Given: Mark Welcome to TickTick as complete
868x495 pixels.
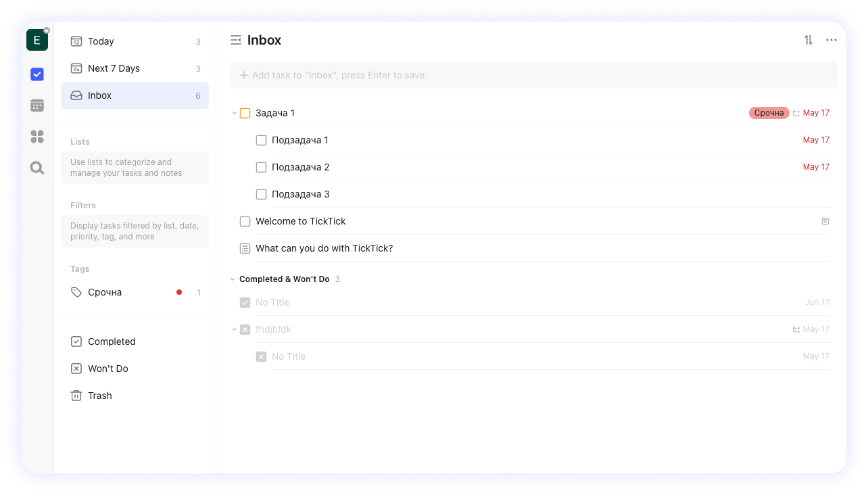Looking at the screenshot, I should click(245, 221).
